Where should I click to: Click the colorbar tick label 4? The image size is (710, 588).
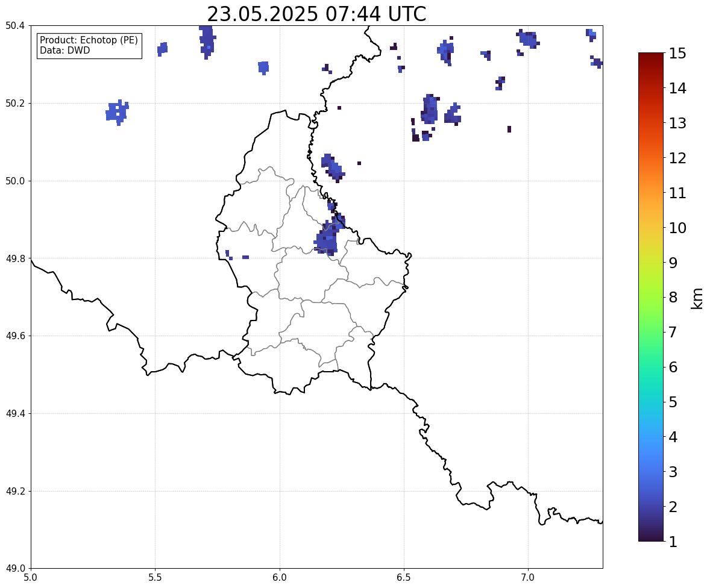pos(673,437)
